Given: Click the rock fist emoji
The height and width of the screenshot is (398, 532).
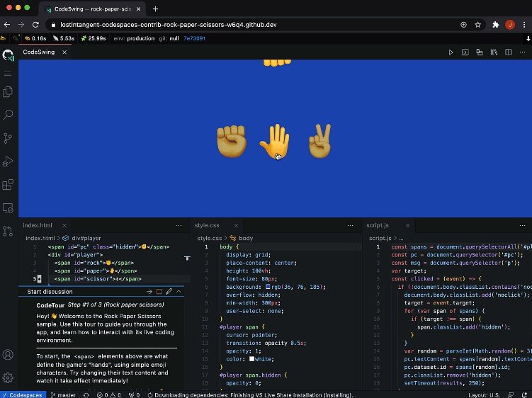Looking at the screenshot, I should (x=232, y=141).
